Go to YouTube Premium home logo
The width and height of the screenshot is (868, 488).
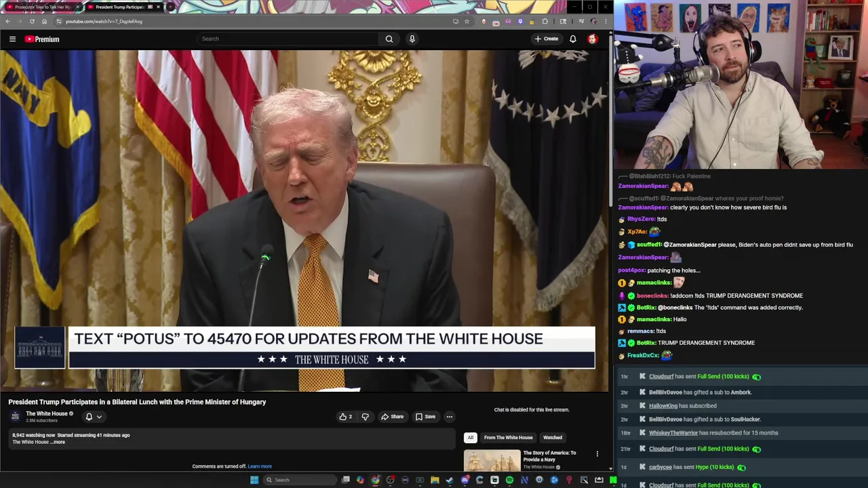(x=42, y=39)
